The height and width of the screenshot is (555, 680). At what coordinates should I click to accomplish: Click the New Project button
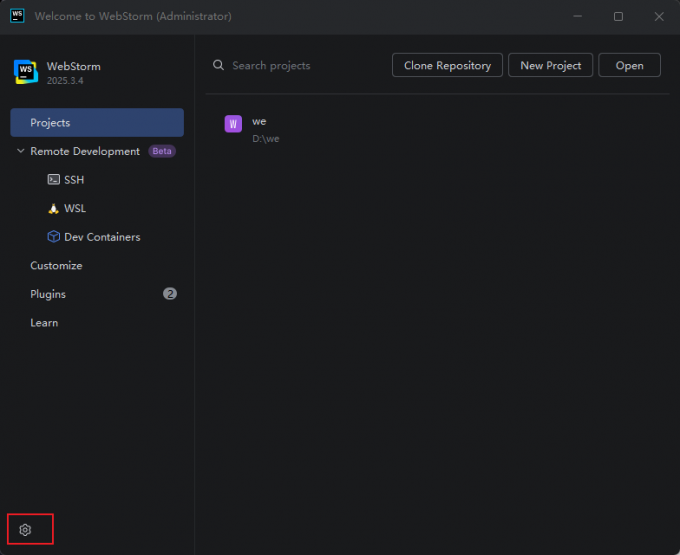click(550, 65)
